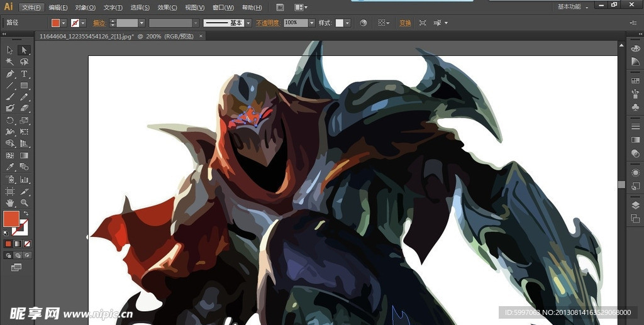Select the Zoom magnifier tool
644x325 pixels.
pyautogui.click(x=25, y=202)
